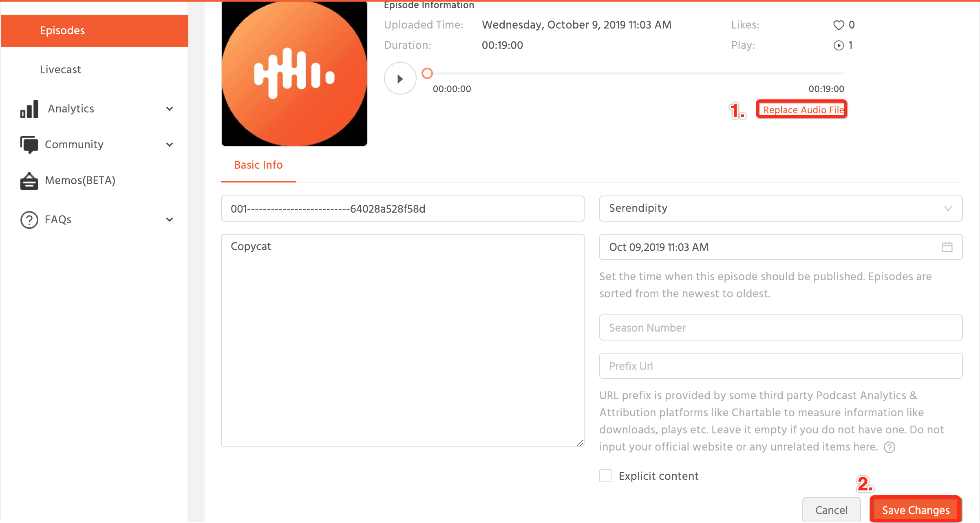Screen dimensions: 980x523
Task: Click the heart Likes icon
Action: tap(839, 25)
